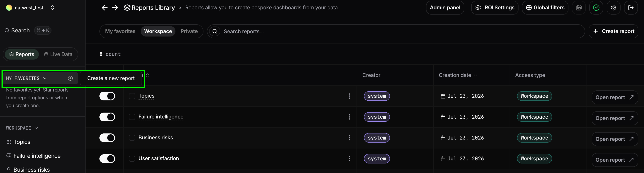Click the green checkmark status icon

[596, 8]
